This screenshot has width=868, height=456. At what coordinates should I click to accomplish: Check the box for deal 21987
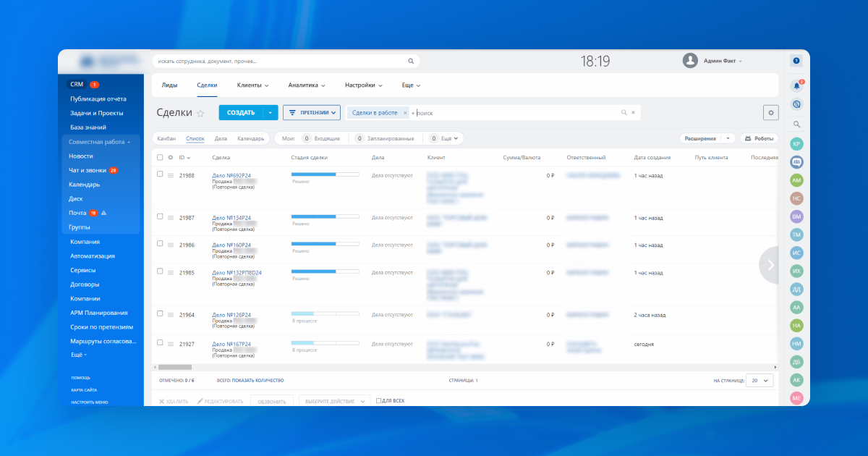point(160,216)
